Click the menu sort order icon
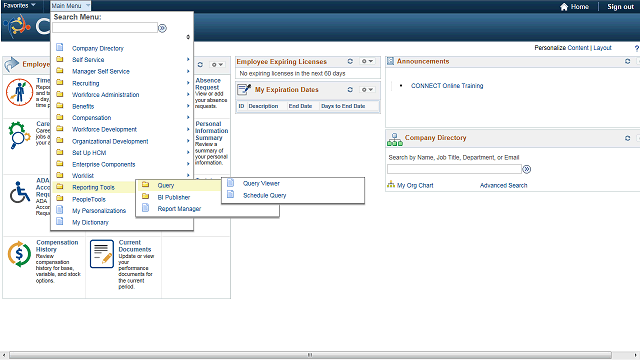This screenshot has height=360, width=640. [x=188, y=37]
